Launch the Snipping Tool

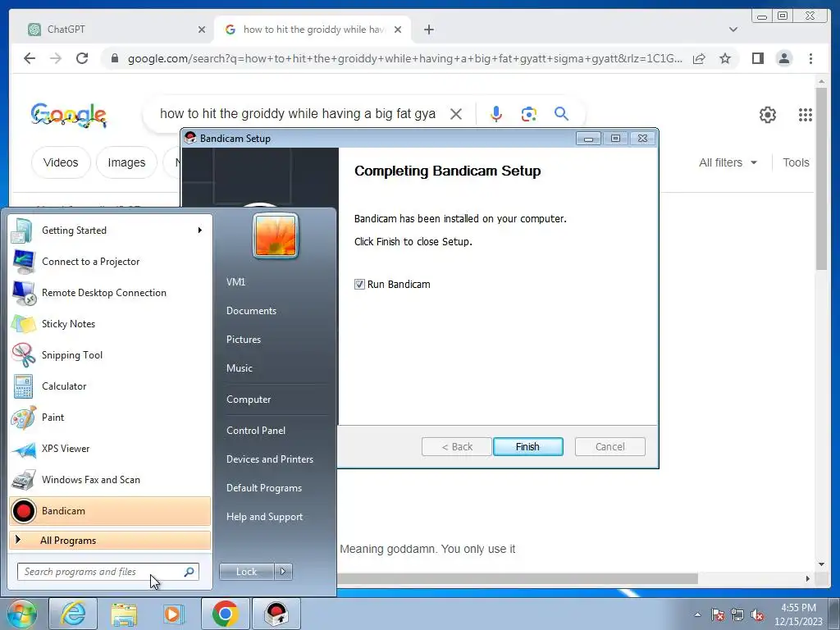pyautogui.click(x=110, y=354)
